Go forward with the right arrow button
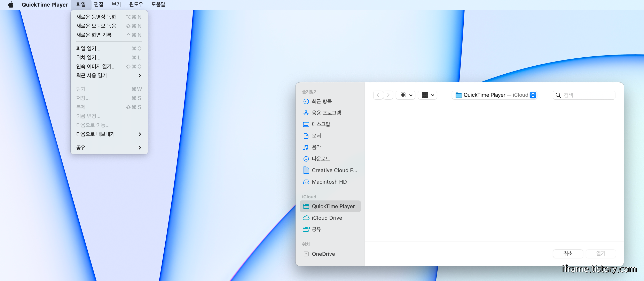Image resolution: width=644 pixels, height=281 pixels. [388, 95]
